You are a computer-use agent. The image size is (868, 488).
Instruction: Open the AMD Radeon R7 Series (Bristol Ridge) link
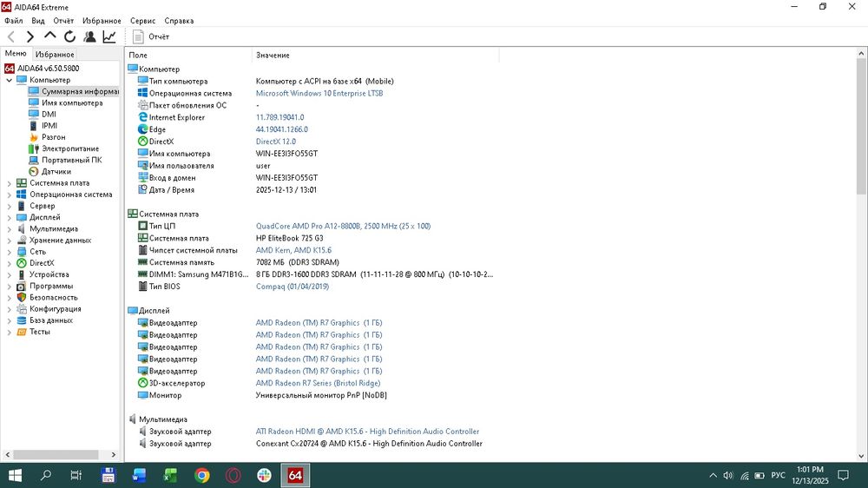click(319, 383)
